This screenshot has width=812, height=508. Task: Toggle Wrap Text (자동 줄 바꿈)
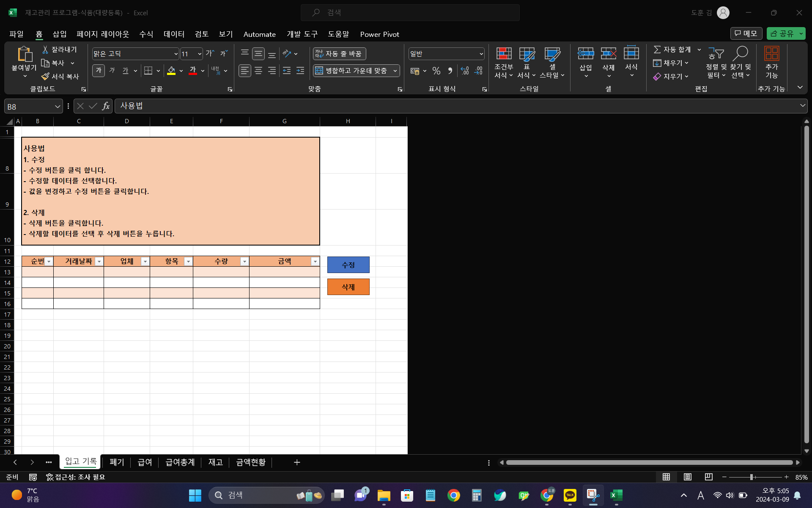point(339,54)
